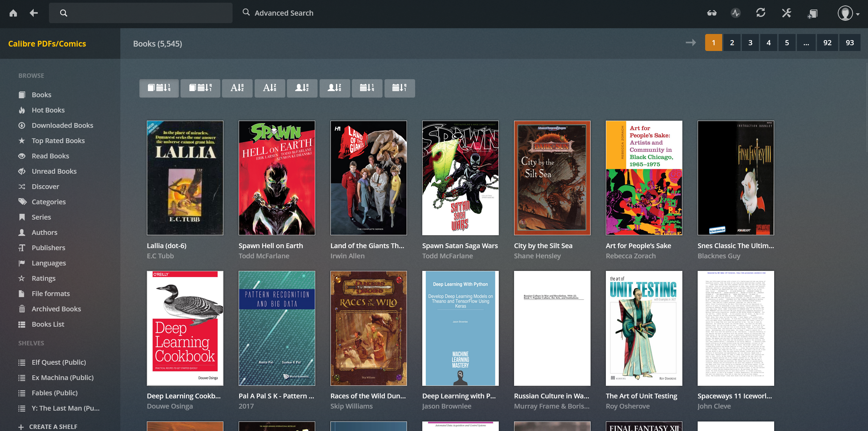Screen dimensions: 868x431
Task: Sort by author Z to A
Action: (335, 88)
